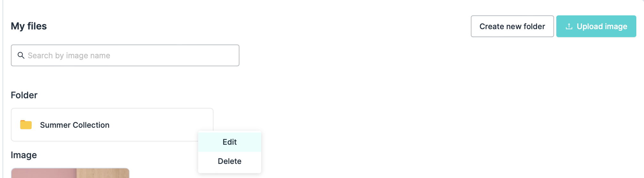Click the Folder section heading

point(24,95)
